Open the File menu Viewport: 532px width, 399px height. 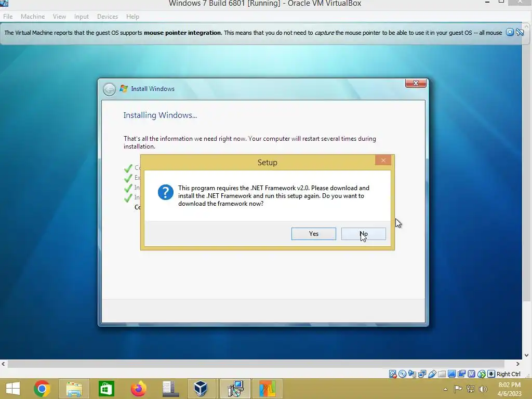pos(8,16)
